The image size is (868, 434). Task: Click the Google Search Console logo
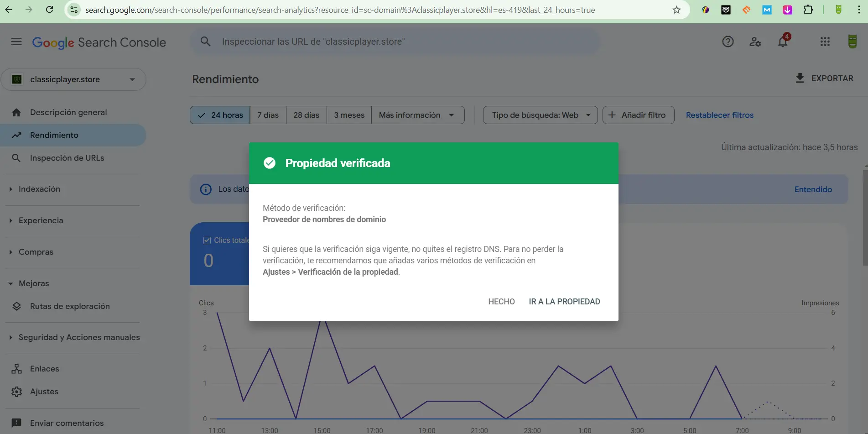(x=99, y=42)
